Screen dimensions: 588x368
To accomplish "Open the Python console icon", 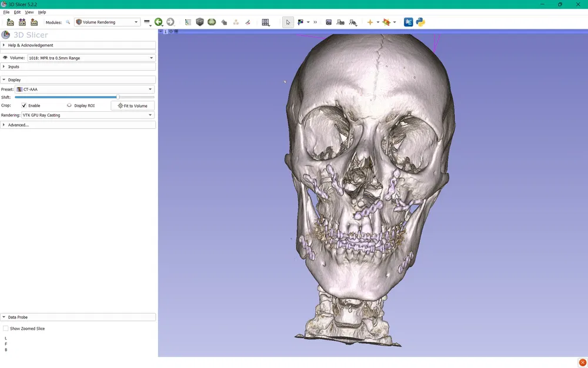I will click(x=420, y=22).
